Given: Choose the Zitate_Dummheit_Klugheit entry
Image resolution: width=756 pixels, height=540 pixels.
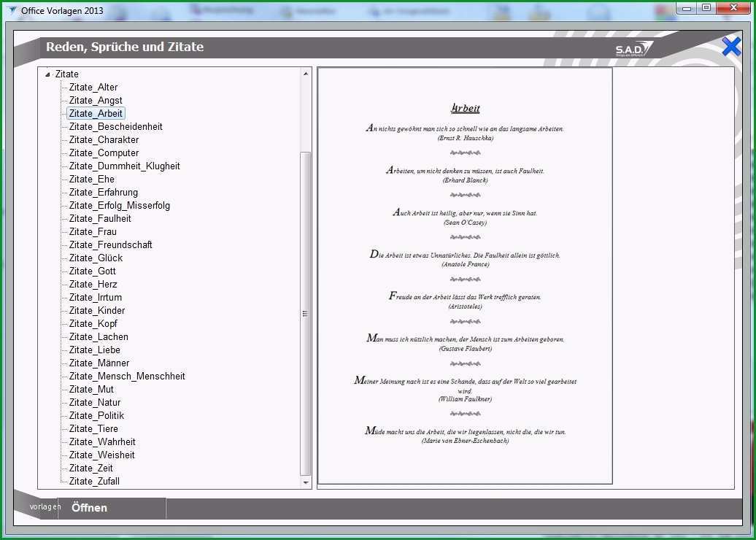Looking at the screenshot, I should coord(124,166).
